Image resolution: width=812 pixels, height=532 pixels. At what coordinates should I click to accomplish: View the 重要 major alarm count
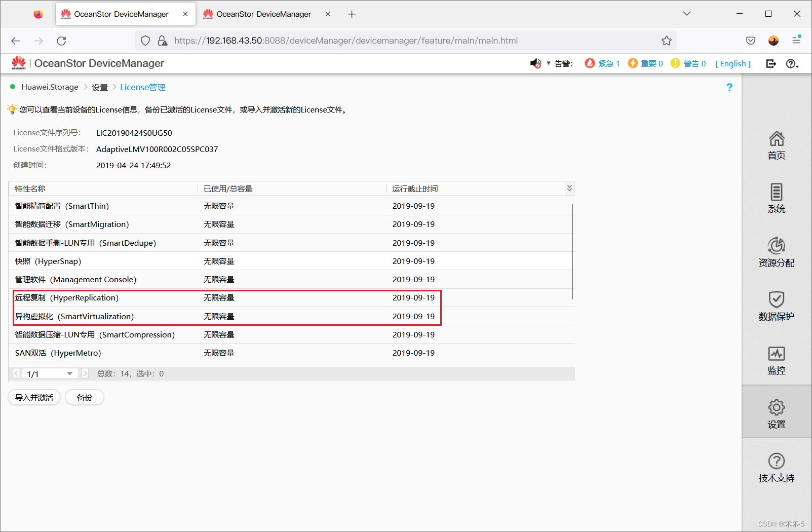(x=645, y=63)
